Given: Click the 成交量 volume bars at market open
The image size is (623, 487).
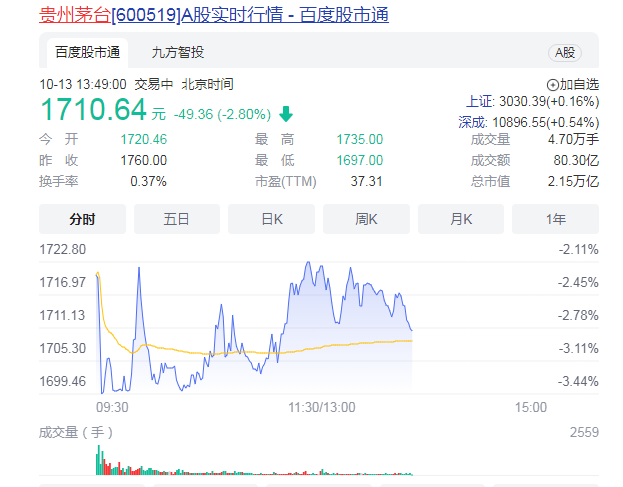Looking at the screenshot, I should (x=100, y=462).
